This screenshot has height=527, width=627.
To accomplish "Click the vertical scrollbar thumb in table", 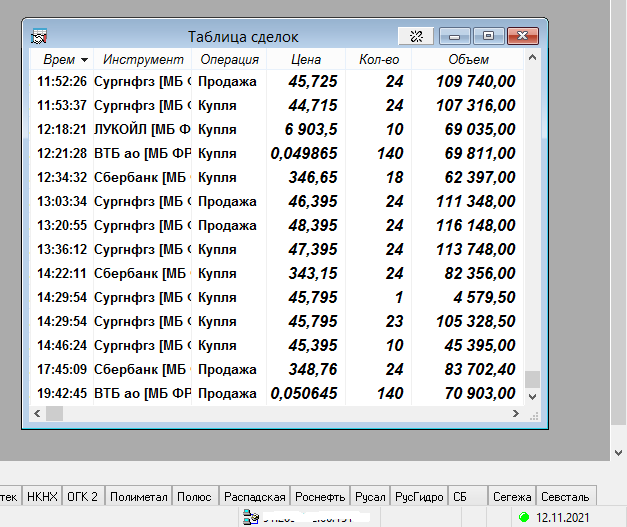I will [532, 379].
